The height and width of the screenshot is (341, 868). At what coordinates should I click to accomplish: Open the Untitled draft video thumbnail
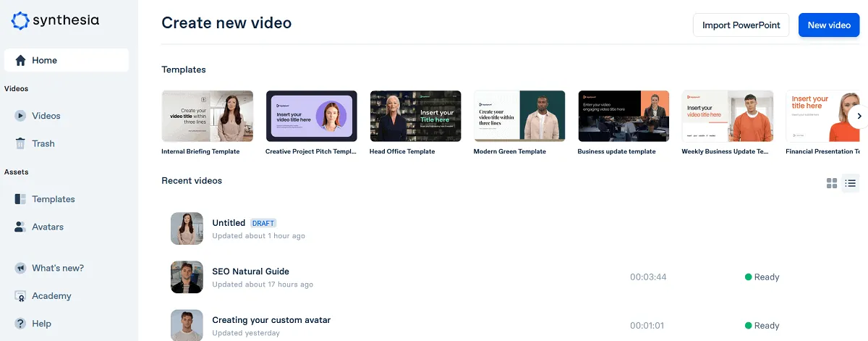coord(187,228)
